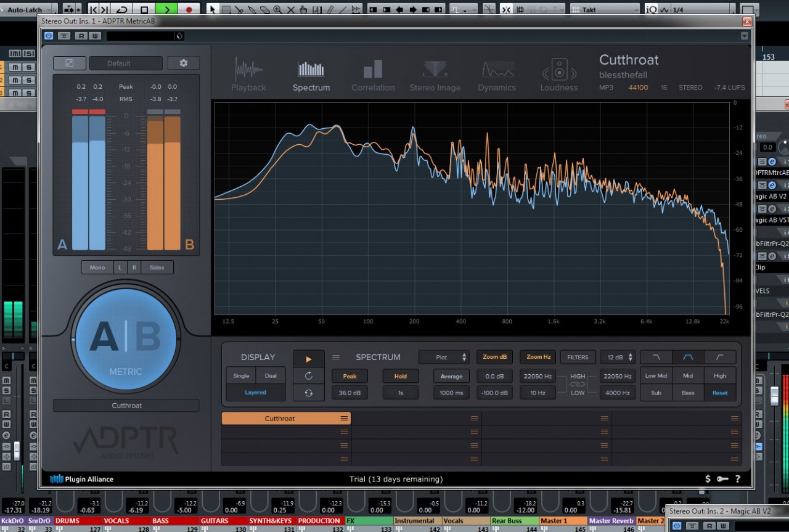Select Layered display mode

point(256,392)
